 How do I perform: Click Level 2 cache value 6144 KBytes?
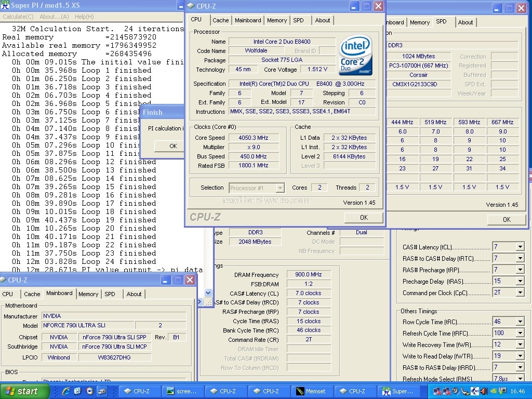[349, 156]
